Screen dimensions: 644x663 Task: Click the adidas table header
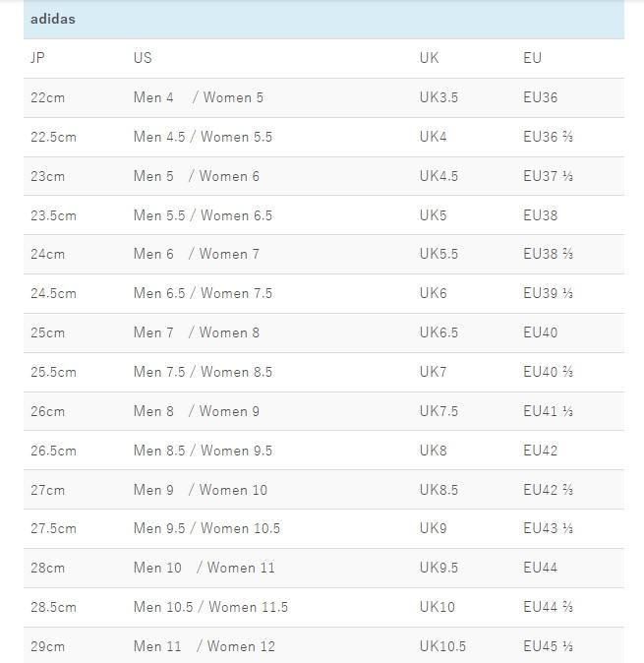coord(53,19)
